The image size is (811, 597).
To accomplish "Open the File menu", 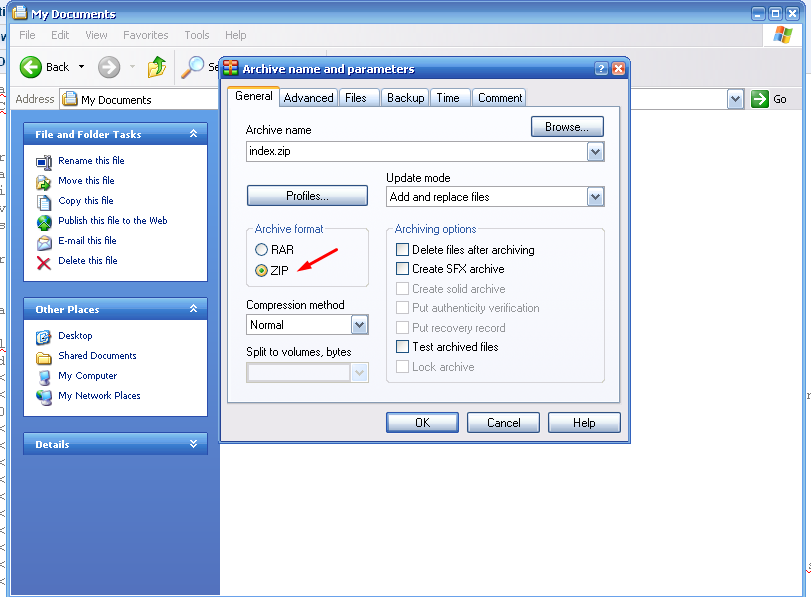I will [27, 35].
